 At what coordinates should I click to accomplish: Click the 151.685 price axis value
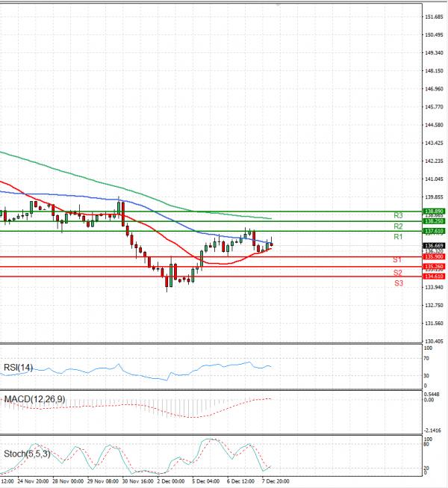(x=434, y=16)
